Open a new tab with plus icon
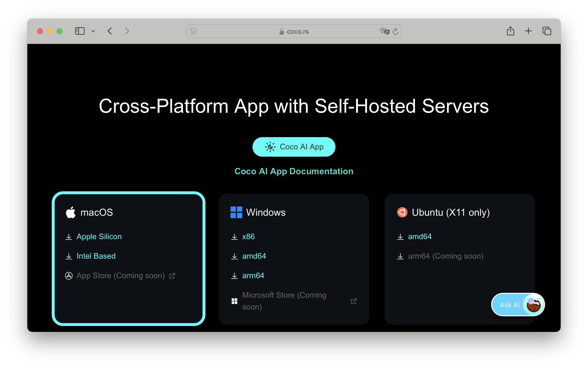588x368 pixels. coord(528,31)
